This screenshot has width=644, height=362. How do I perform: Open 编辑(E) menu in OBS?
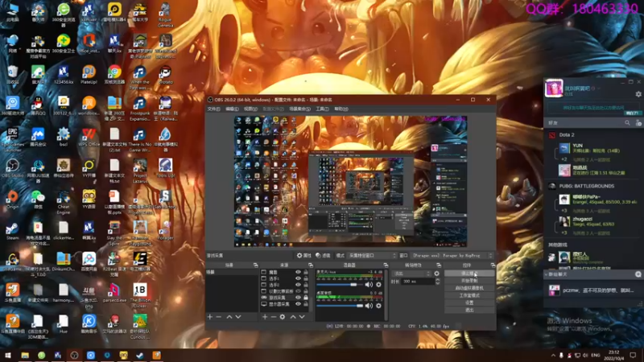tap(232, 109)
